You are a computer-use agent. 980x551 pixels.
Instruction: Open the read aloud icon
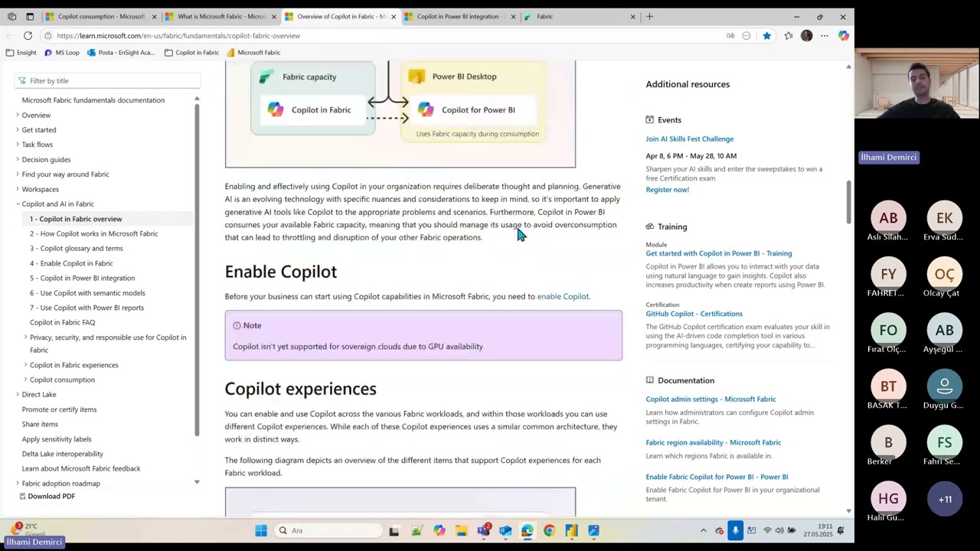click(x=730, y=35)
